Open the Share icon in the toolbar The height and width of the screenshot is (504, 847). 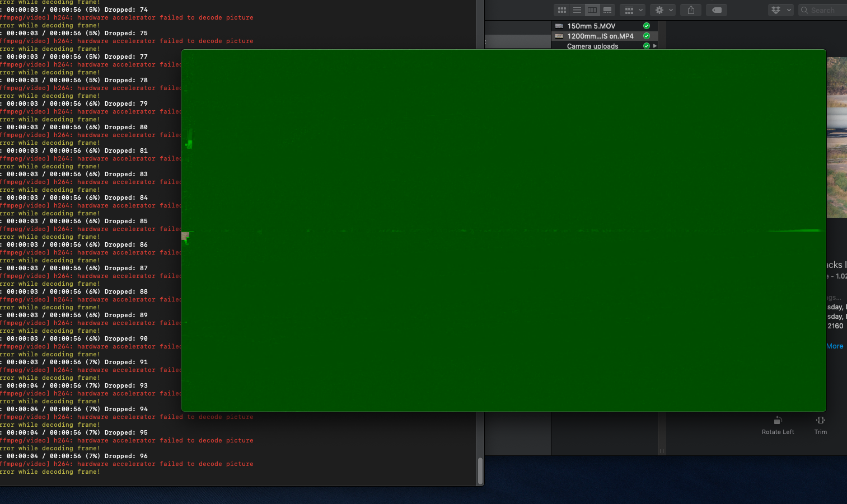690,10
